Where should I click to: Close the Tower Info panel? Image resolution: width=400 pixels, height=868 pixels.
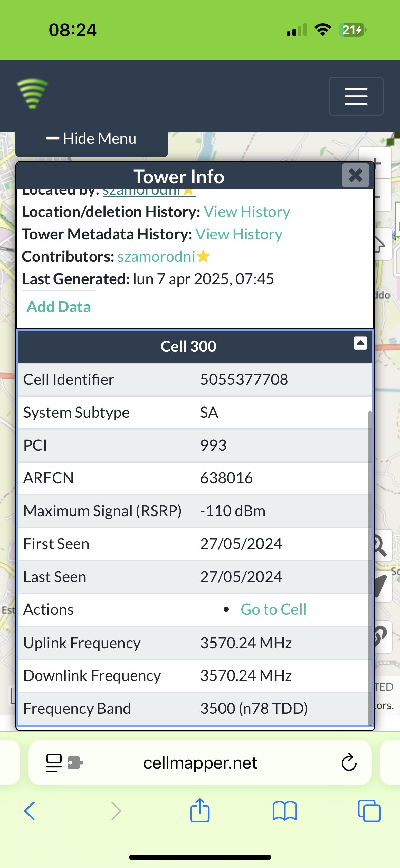[x=355, y=176]
